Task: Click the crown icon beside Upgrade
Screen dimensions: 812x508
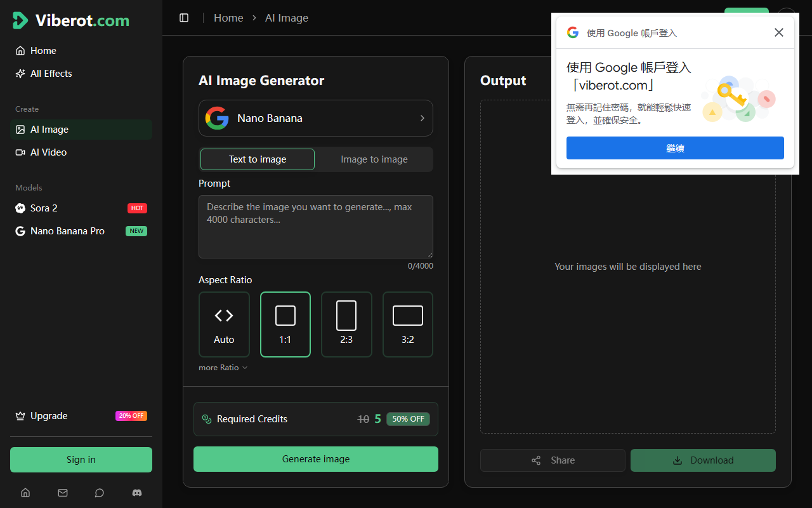Action: pos(20,416)
